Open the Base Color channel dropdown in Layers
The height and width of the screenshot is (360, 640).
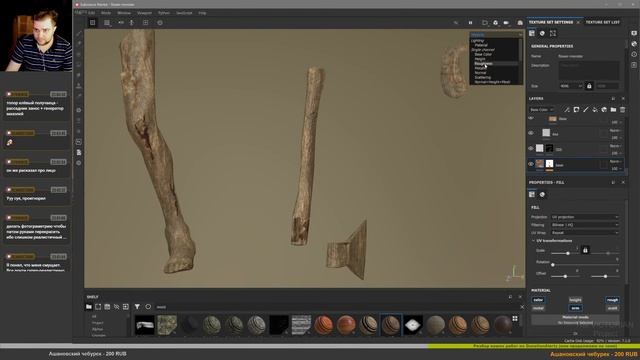pyautogui.click(x=541, y=109)
